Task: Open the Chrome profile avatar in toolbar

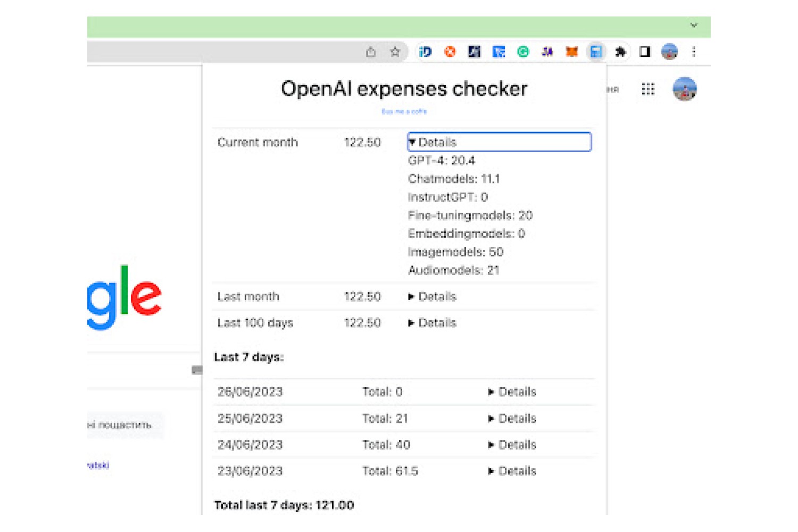Action: (x=669, y=52)
